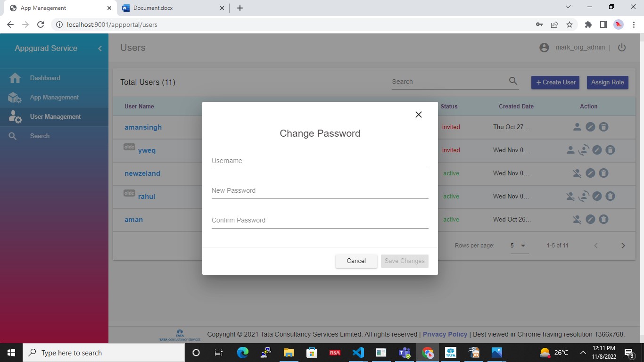Click the Cancel button in dialog
644x362 pixels.
pos(356,261)
